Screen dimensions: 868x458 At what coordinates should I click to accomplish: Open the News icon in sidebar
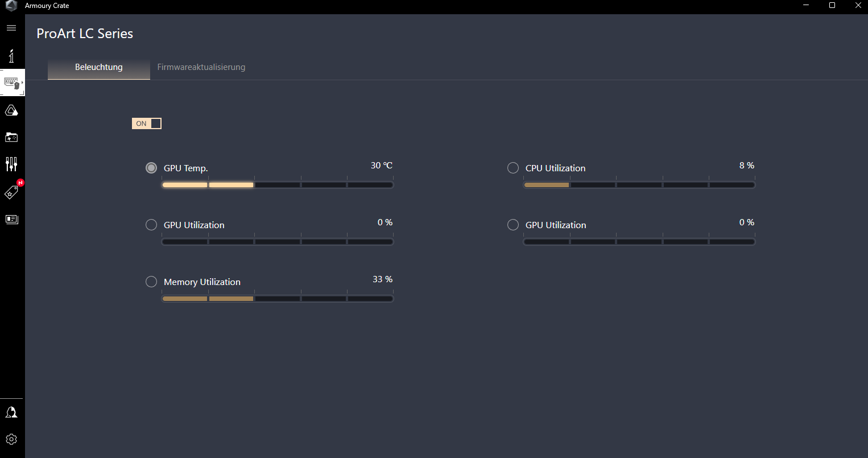[x=11, y=219]
